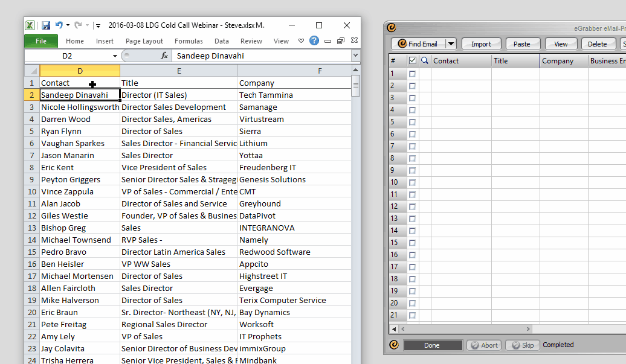Click the Undo icon

(x=59, y=25)
